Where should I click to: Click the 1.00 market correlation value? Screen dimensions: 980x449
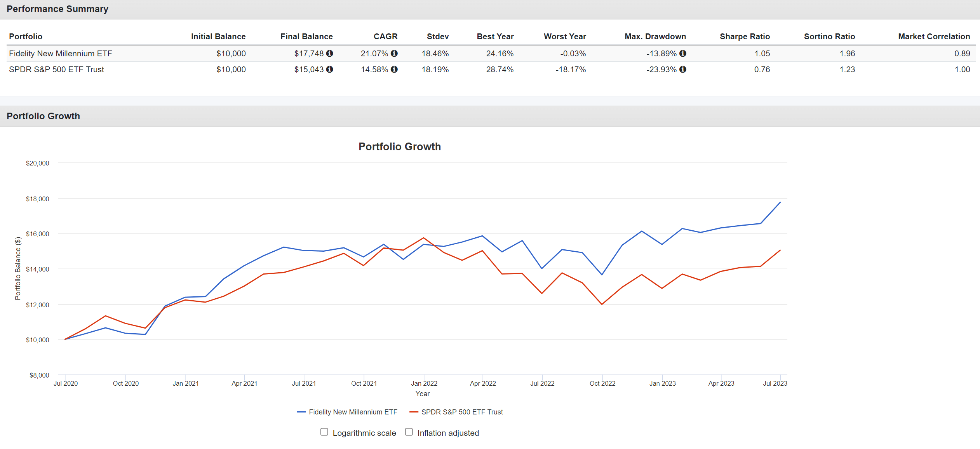pos(962,70)
